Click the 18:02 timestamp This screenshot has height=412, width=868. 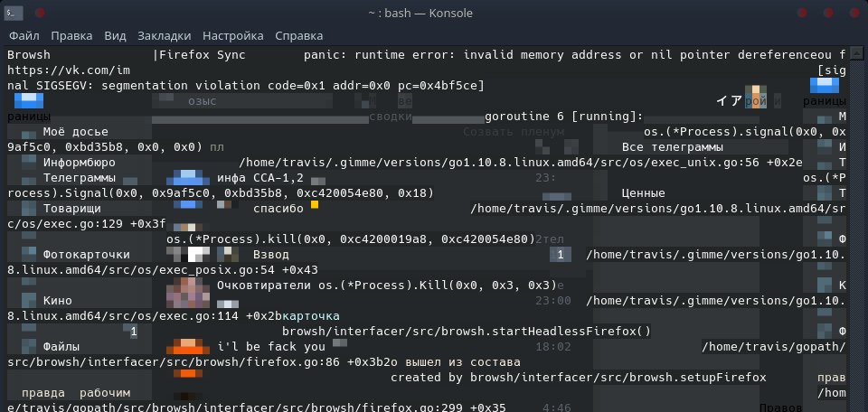(553, 347)
